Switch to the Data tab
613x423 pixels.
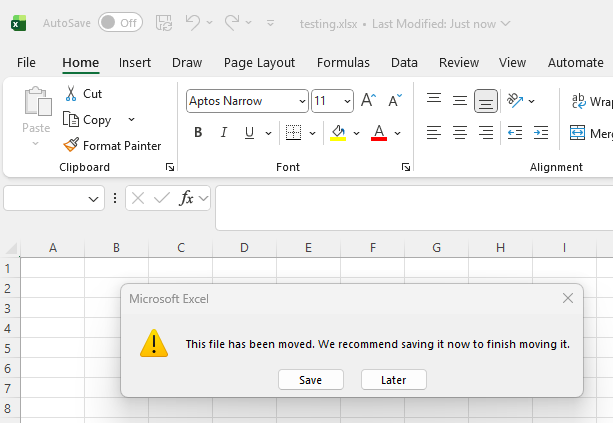[404, 63]
